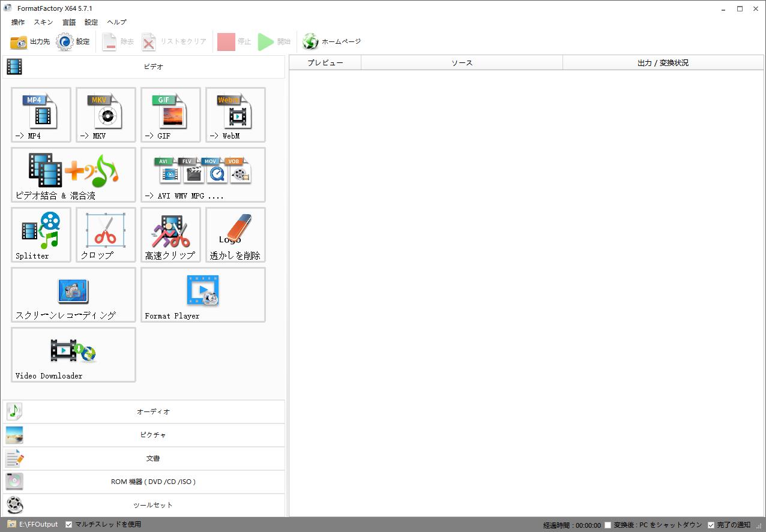Open the -> MKV conversion tool
766x532 pixels.
[106, 115]
